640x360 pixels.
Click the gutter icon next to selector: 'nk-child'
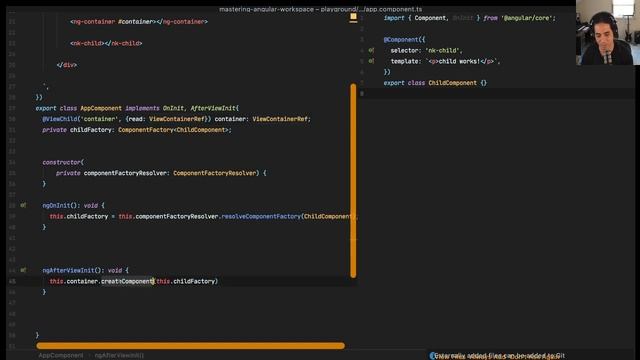point(371,50)
